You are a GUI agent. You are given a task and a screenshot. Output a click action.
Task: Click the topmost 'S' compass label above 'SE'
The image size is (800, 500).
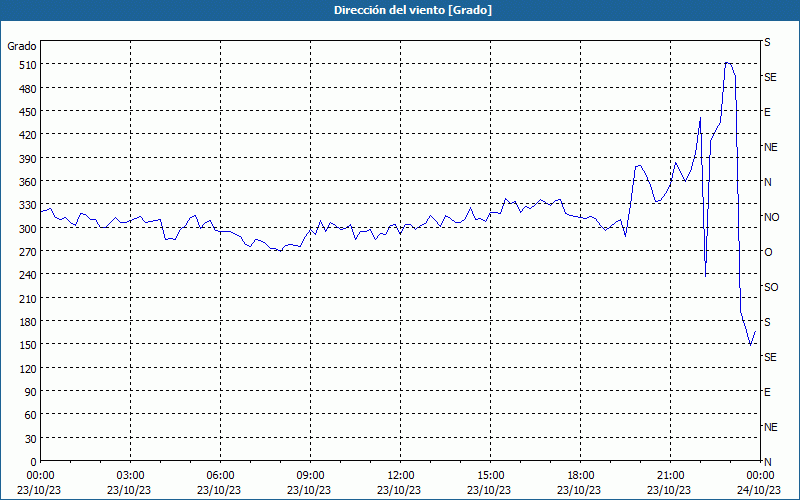(x=767, y=42)
